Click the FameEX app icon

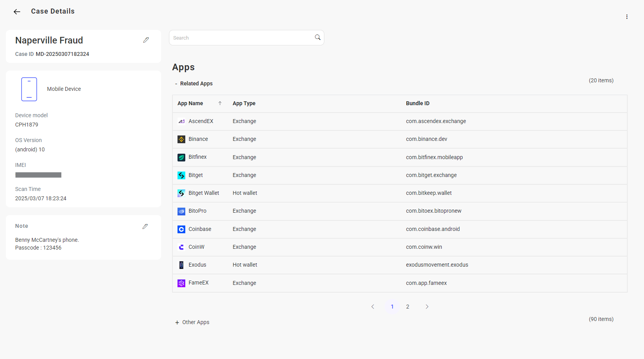tap(181, 283)
